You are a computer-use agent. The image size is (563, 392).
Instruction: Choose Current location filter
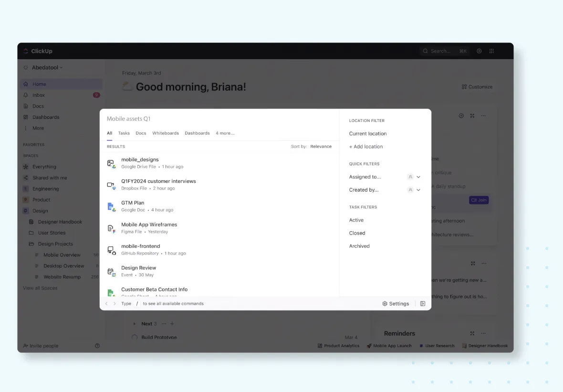pyautogui.click(x=368, y=134)
